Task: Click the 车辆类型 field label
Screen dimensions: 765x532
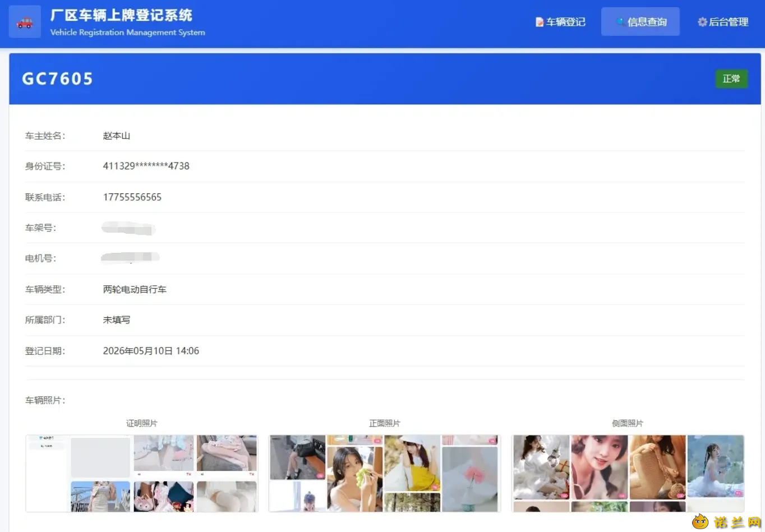Action: point(45,289)
